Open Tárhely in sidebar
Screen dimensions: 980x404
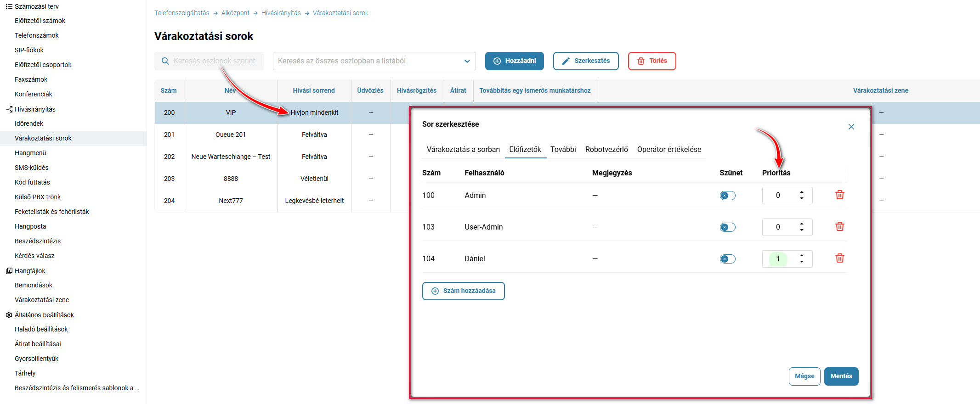[x=25, y=373]
